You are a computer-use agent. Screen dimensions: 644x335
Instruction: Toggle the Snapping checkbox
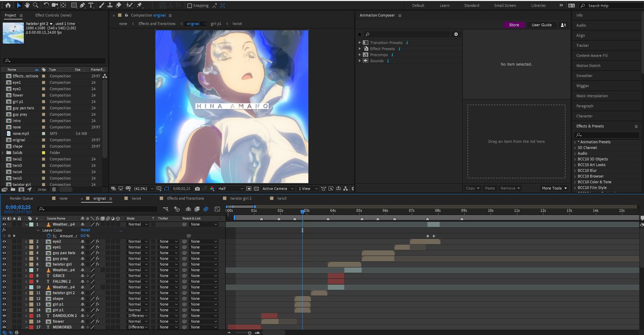point(190,6)
